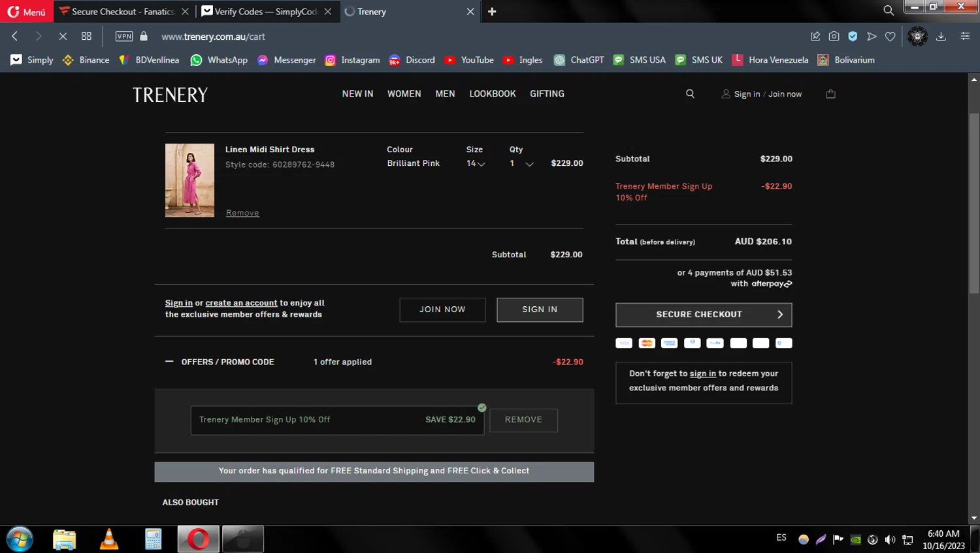Open the Binance bookmark
980x553 pixels.
[x=86, y=60]
